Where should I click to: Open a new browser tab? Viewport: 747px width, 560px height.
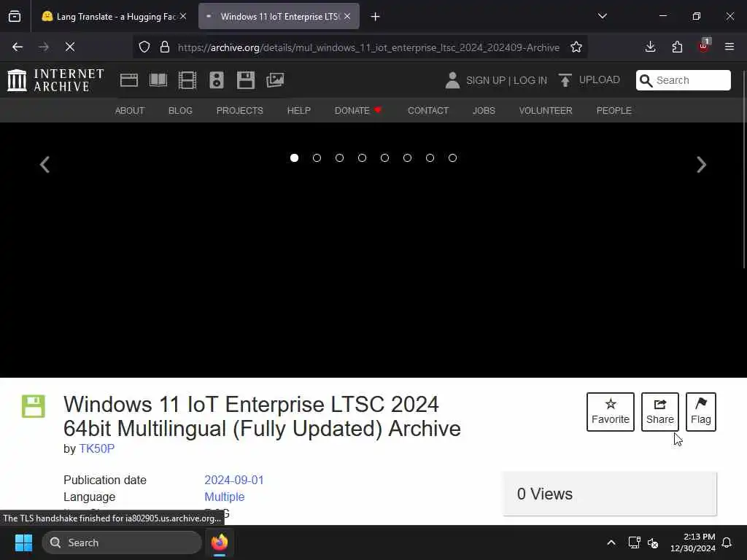[x=376, y=17]
